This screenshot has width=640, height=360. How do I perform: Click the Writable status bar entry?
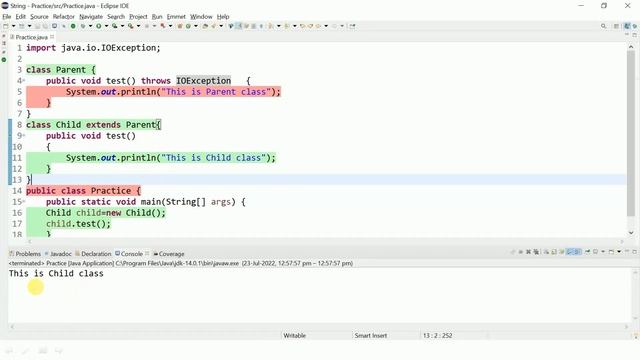pos(294,336)
